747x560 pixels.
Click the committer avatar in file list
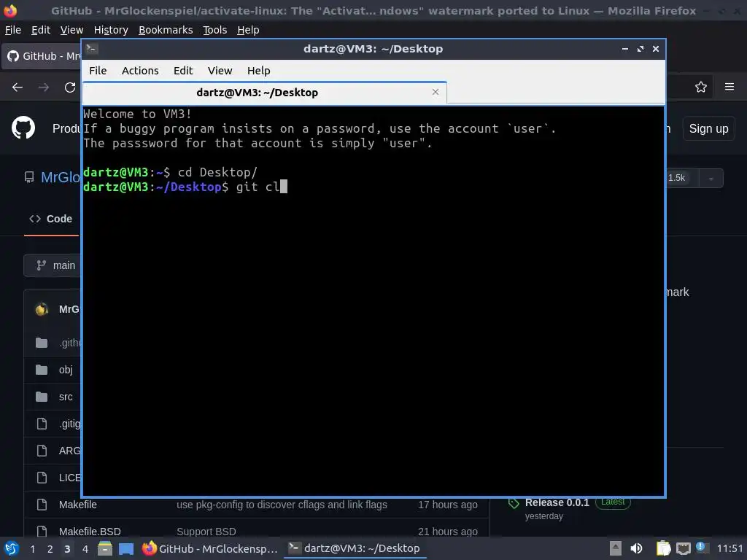click(42, 309)
